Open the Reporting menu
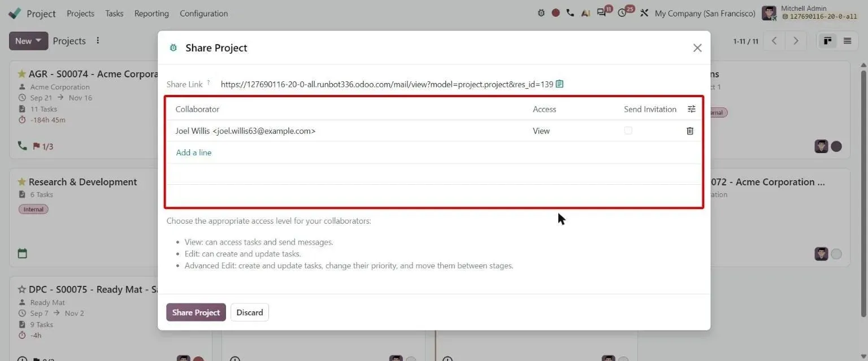Screen dimensions: 868x361 (151, 13)
